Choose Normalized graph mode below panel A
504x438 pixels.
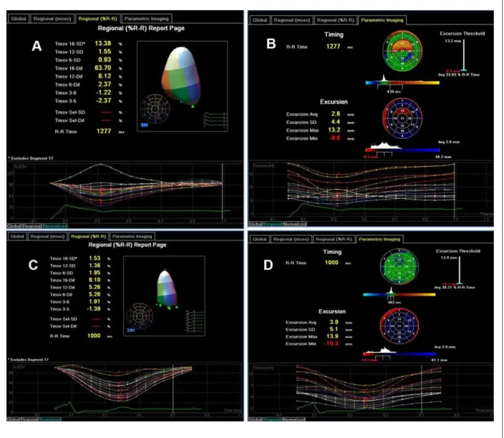(54, 225)
